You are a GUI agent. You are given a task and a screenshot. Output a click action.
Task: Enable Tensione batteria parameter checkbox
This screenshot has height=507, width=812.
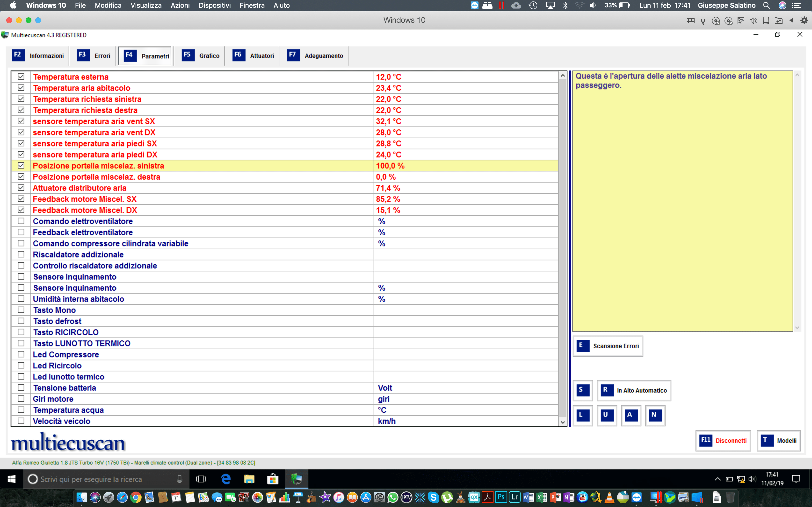21,388
